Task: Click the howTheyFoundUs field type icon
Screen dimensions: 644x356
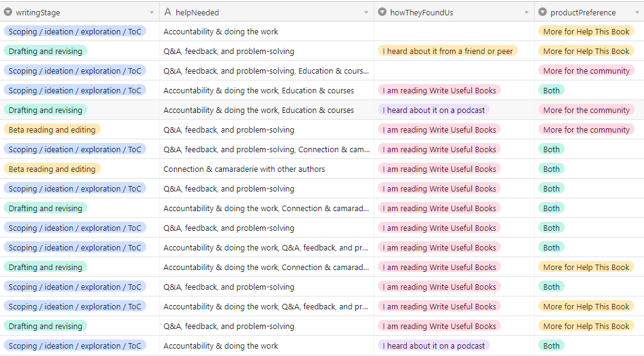Action: (382, 12)
